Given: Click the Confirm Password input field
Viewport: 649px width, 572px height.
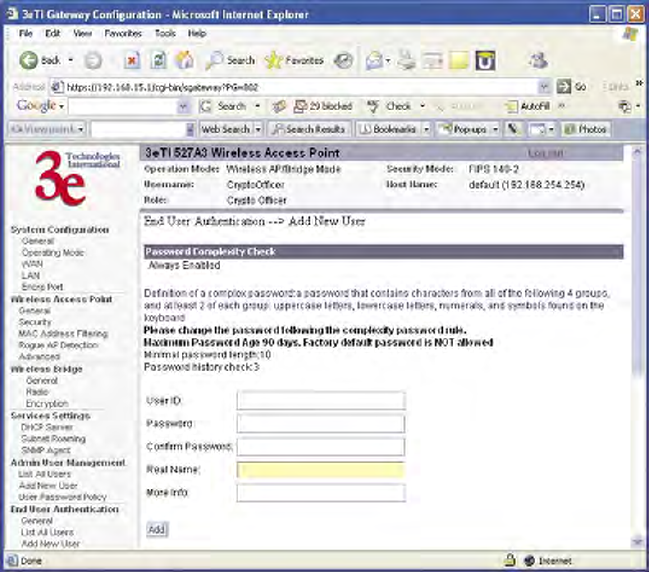Looking at the screenshot, I should point(321,447).
